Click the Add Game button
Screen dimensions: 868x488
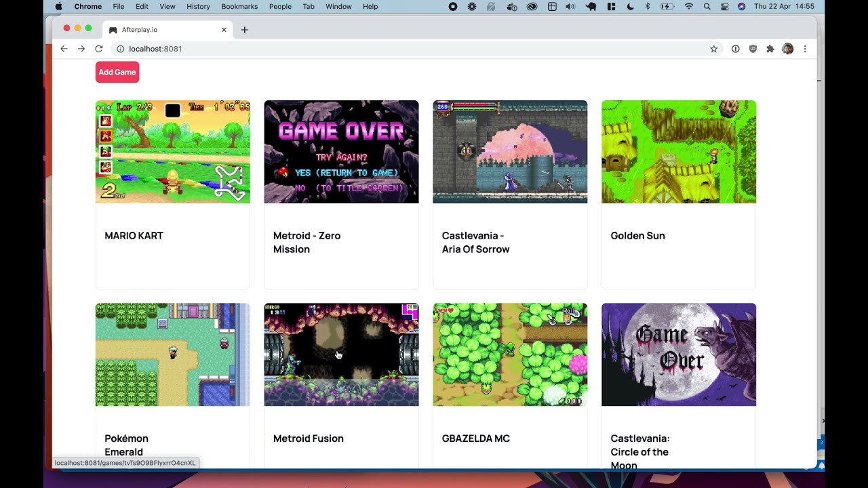tap(117, 72)
